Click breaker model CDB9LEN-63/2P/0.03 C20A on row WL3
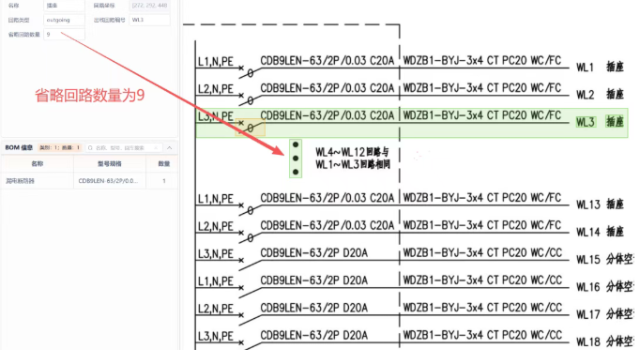640x364 pixels. click(x=328, y=115)
